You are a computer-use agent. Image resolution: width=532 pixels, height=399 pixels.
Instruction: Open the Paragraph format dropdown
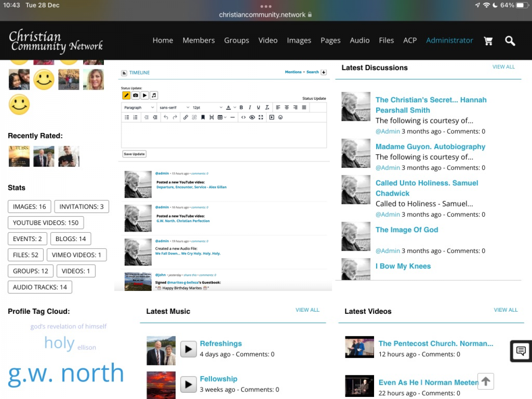[139, 108]
